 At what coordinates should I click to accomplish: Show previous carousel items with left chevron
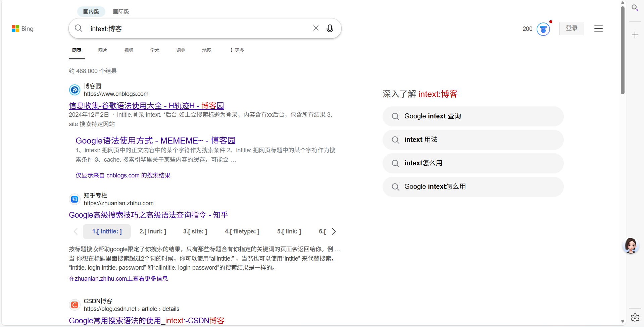pos(76,231)
